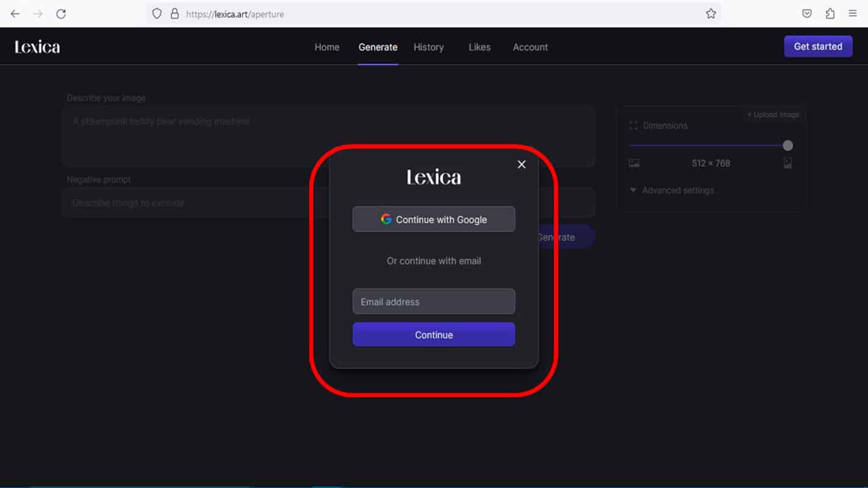Click the portrait image icon by slider
This screenshot has height=488, width=868.
pos(788,163)
